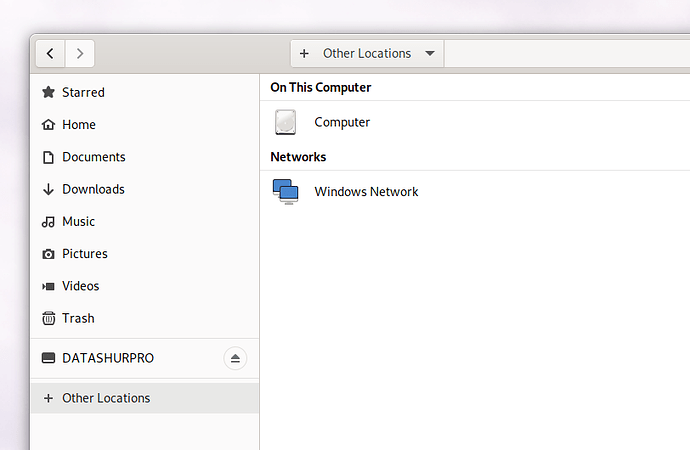
Task: Go forward with the right arrow button
Action: click(80, 54)
